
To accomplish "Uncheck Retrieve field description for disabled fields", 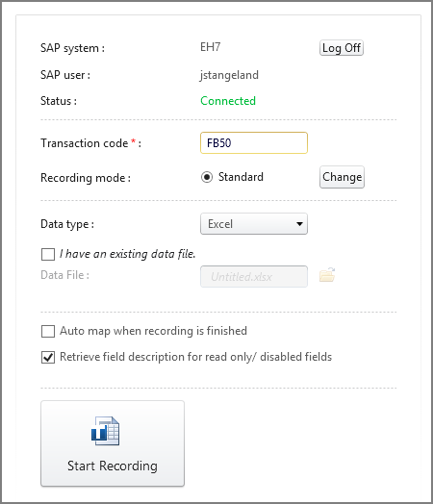I will click(x=48, y=357).
